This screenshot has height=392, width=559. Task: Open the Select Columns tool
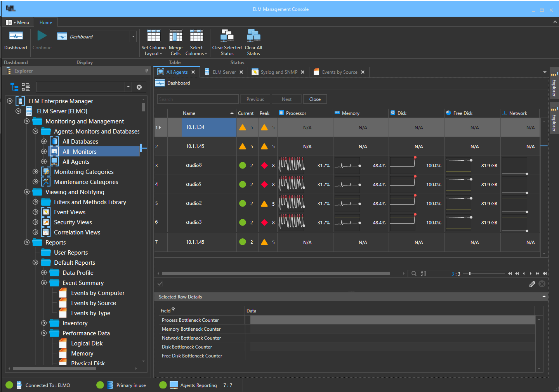coord(196,43)
